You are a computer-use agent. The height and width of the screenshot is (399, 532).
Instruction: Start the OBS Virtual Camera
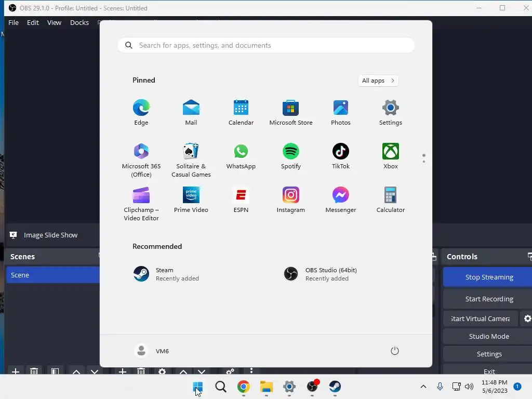tap(481, 318)
